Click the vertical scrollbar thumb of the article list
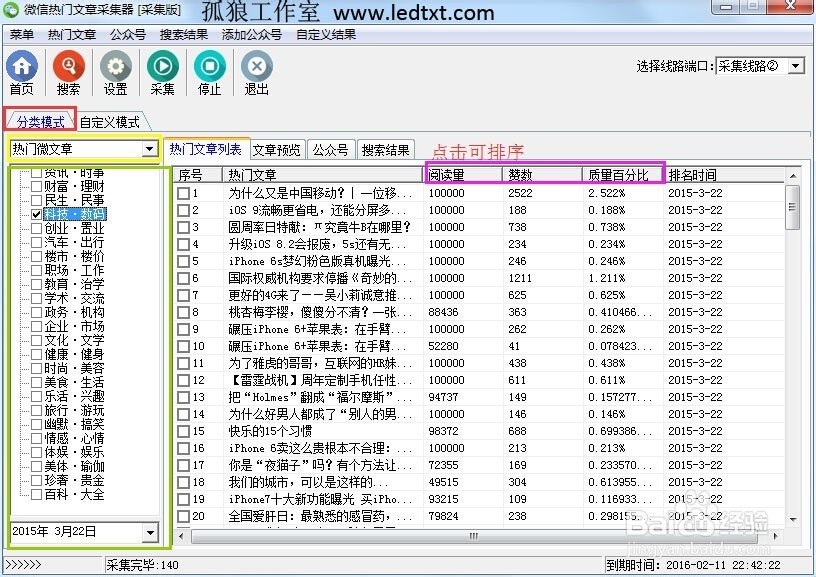Viewport: 816px width, 577px height. (793, 207)
